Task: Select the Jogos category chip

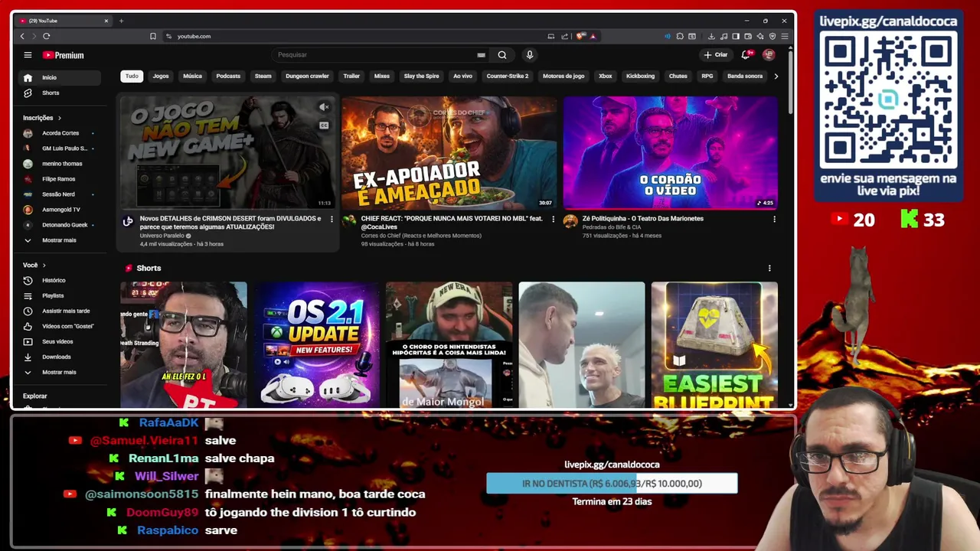Action: pyautogui.click(x=161, y=76)
